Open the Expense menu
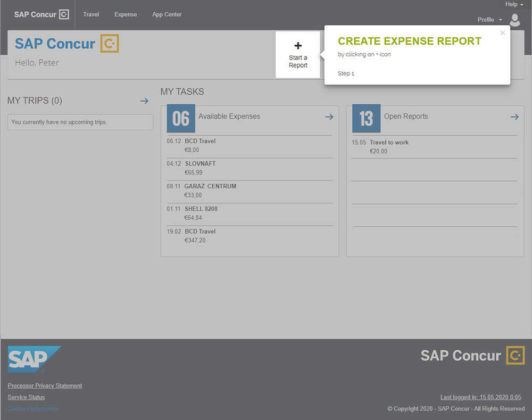Viewport: 532px width, 420px height. point(126,14)
